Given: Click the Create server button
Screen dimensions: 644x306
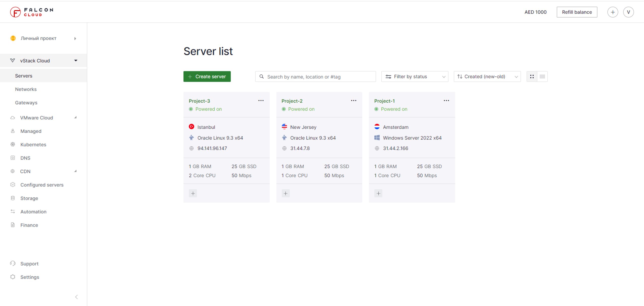Looking at the screenshot, I should [207, 76].
